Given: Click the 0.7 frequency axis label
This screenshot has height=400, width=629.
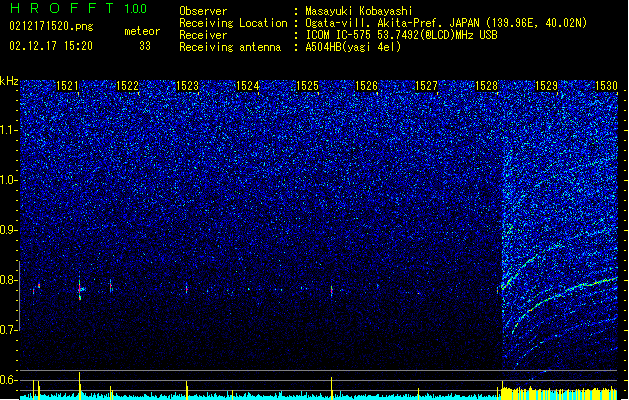Looking at the screenshot, I should (x=9, y=330).
